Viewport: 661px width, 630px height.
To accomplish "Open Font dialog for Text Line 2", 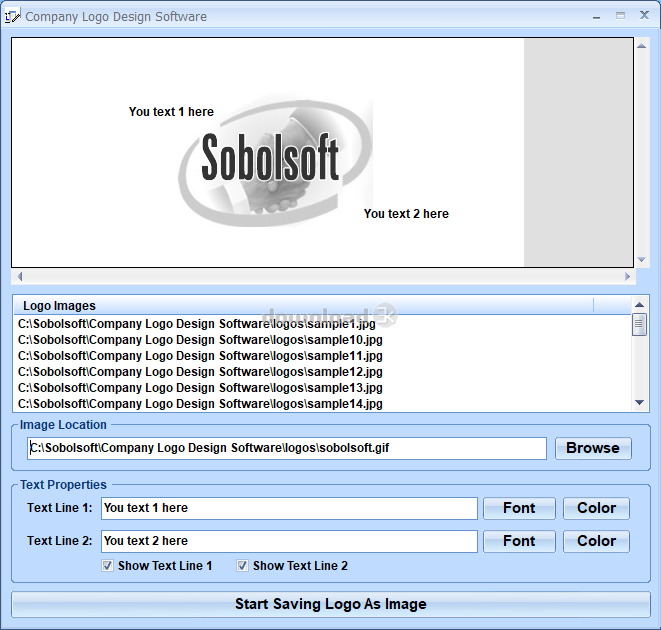I will pos(519,541).
